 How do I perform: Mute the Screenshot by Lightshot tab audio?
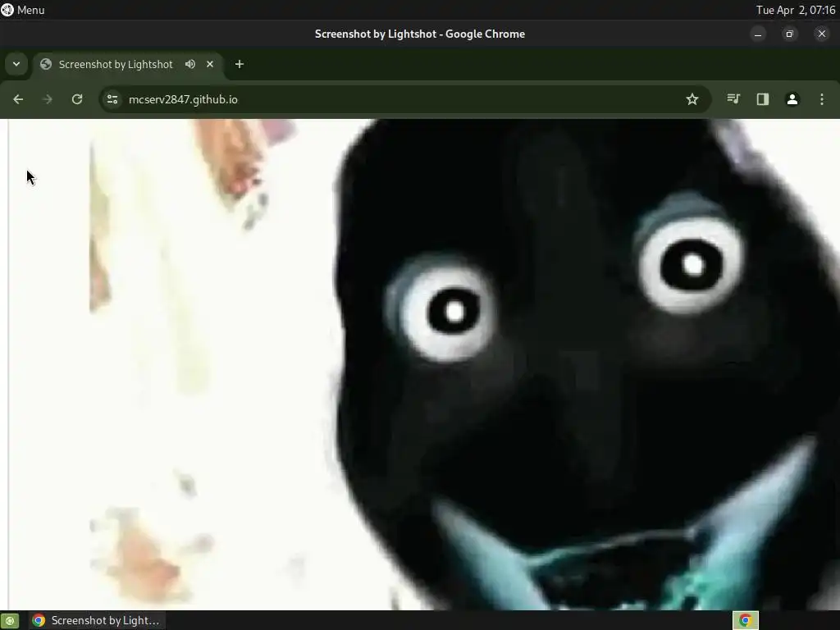pos(190,64)
